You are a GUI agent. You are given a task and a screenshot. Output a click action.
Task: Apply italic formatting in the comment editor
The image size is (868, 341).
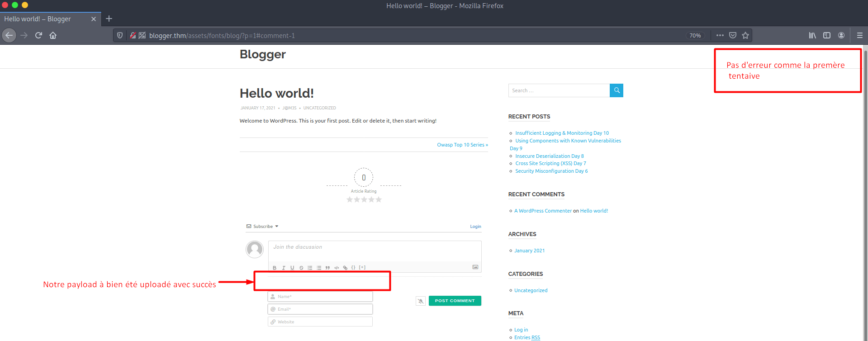point(284,268)
